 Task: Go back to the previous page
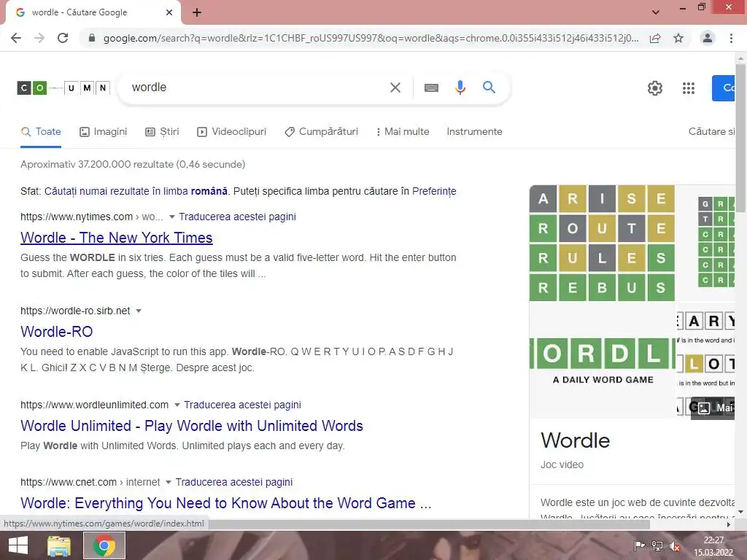coord(16,38)
